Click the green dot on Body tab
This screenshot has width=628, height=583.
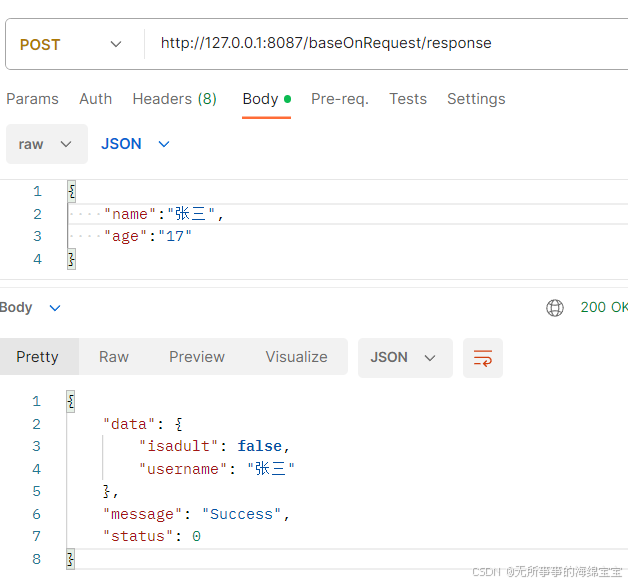(x=287, y=99)
